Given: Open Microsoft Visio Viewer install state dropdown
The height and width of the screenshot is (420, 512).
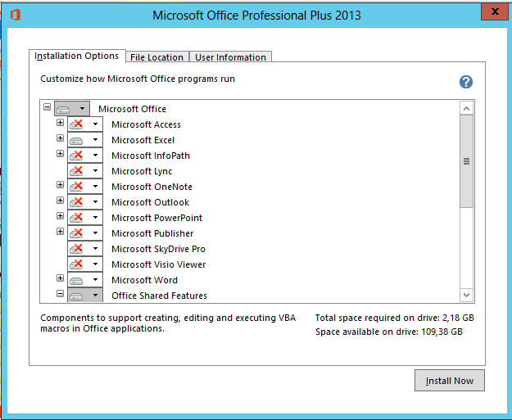Looking at the screenshot, I should click(85, 264).
